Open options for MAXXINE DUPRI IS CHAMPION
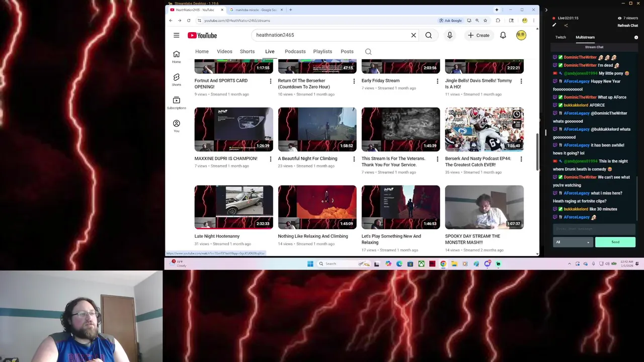 pos(270,159)
